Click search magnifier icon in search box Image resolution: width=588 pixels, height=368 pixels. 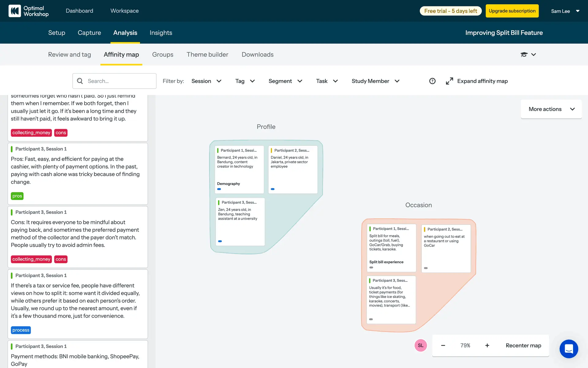coord(80,81)
